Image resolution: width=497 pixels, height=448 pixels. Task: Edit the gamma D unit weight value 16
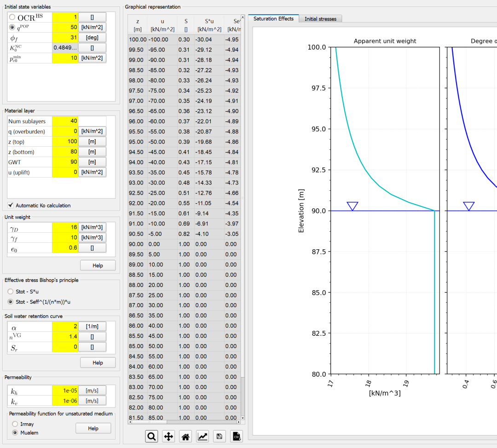click(65, 227)
